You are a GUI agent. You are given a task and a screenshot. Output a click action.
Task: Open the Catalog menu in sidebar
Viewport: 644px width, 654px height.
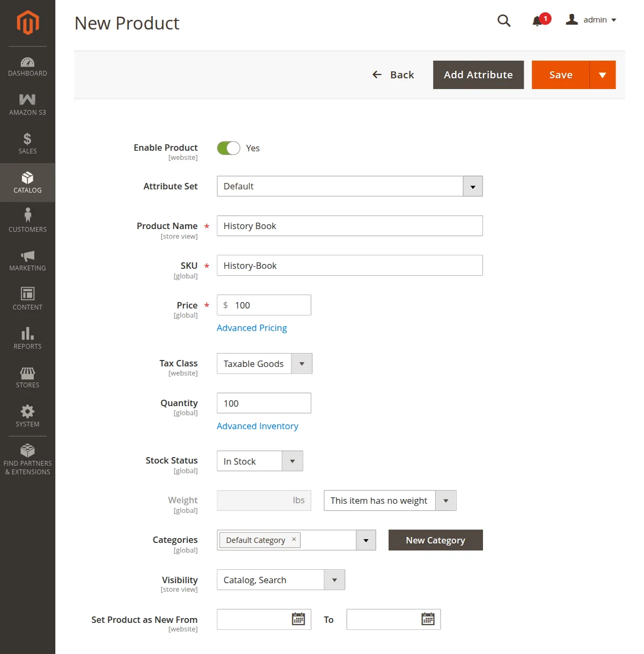(x=27, y=183)
